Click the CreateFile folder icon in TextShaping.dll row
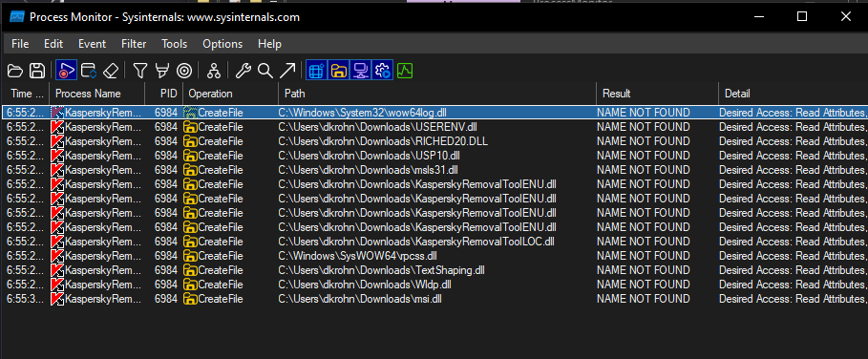 tap(190, 270)
